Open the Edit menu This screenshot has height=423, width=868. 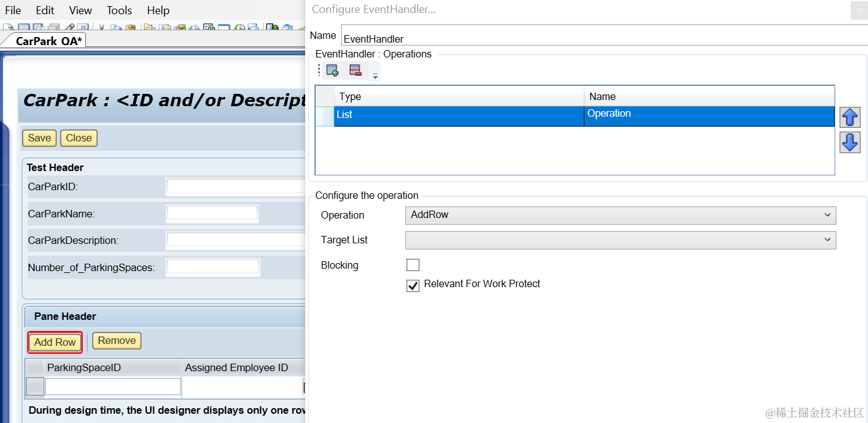coord(45,10)
